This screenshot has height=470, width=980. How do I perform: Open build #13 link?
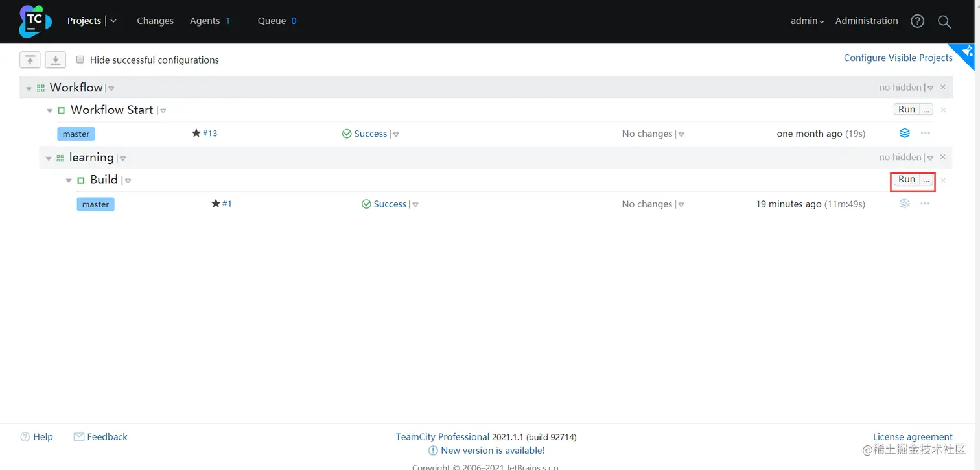click(210, 134)
